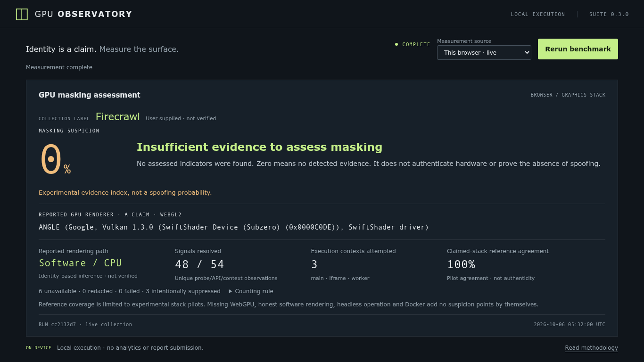The height and width of the screenshot is (362, 644).
Task: Click the main · iframe · worker text
Action: 340,278
